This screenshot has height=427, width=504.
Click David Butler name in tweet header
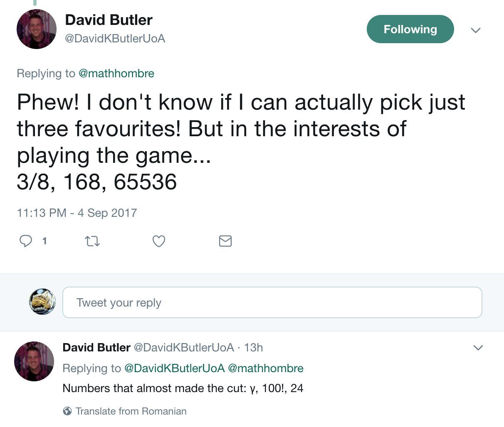[109, 20]
